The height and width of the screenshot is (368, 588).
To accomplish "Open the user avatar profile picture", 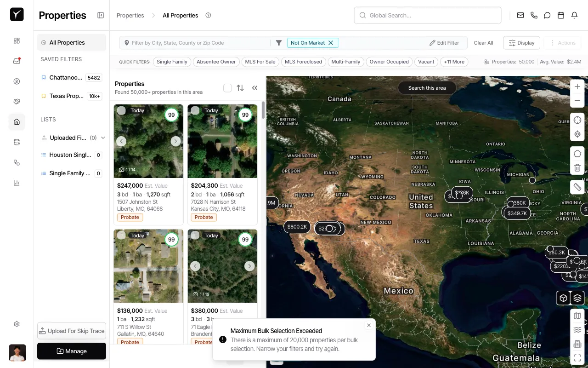I will (x=17, y=353).
